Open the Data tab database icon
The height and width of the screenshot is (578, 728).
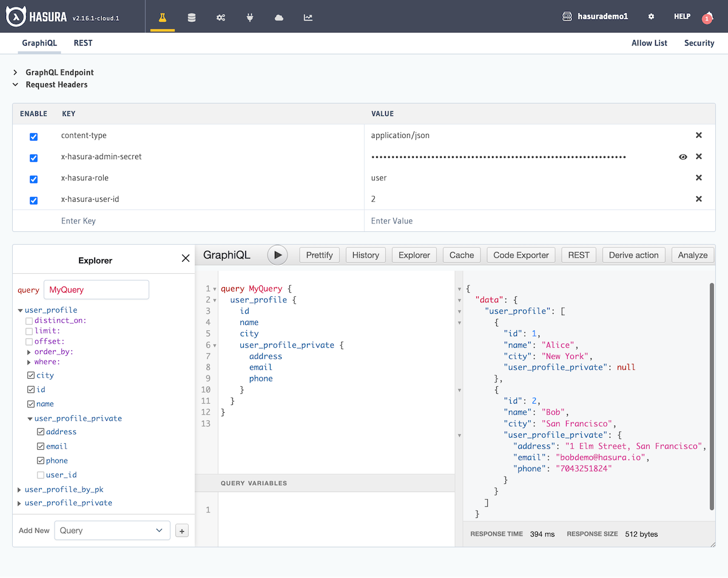click(192, 18)
